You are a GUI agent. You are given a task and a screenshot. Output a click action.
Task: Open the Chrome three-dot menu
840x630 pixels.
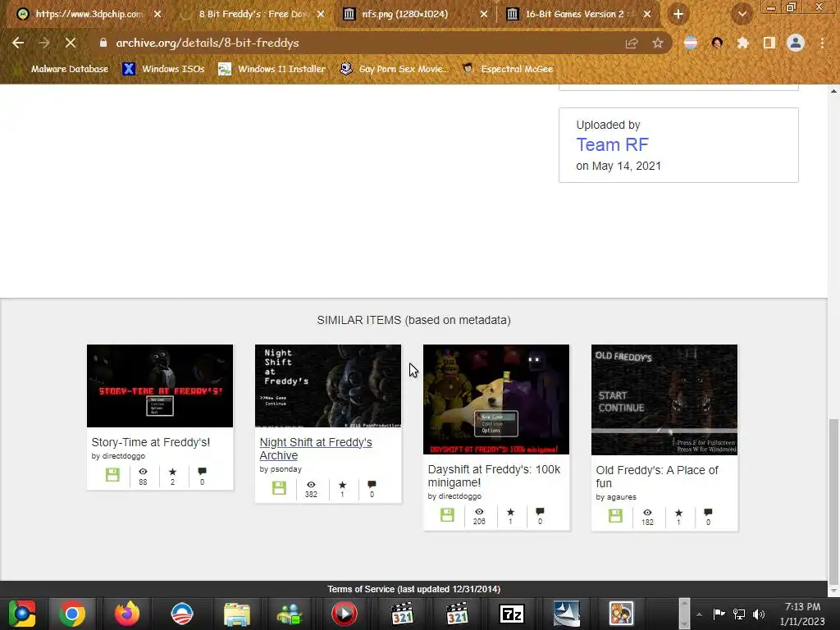pos(822,43)
